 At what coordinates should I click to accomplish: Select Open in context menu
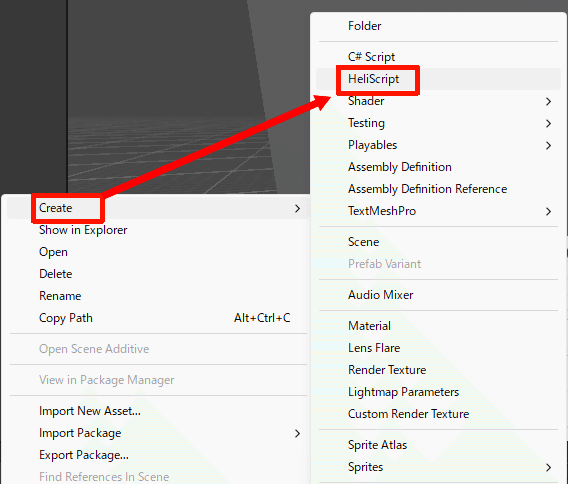(x=53, y=252)
